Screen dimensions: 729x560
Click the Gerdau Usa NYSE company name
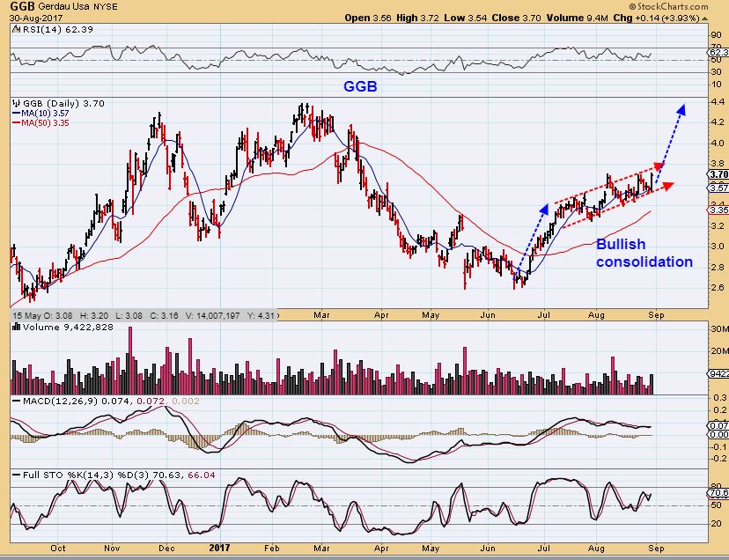point(78,7)
